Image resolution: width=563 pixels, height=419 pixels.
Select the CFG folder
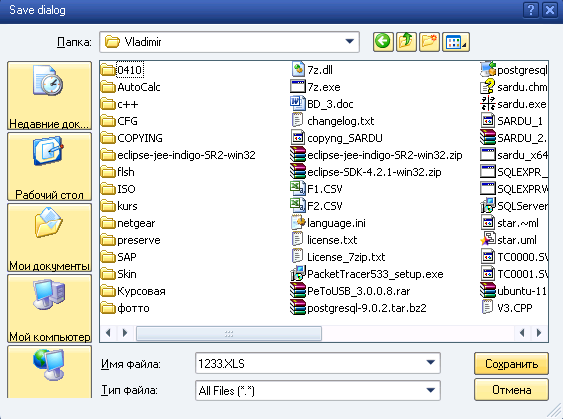coord(119,121)
